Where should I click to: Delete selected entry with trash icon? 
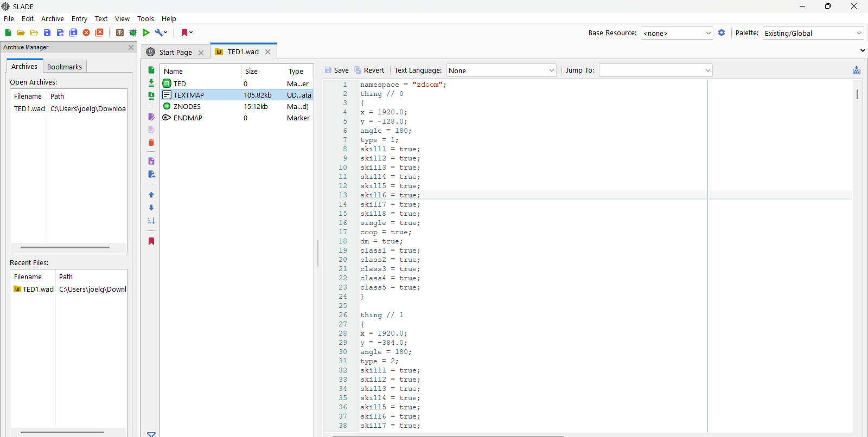pyautogui.click(x=151, y=143)
